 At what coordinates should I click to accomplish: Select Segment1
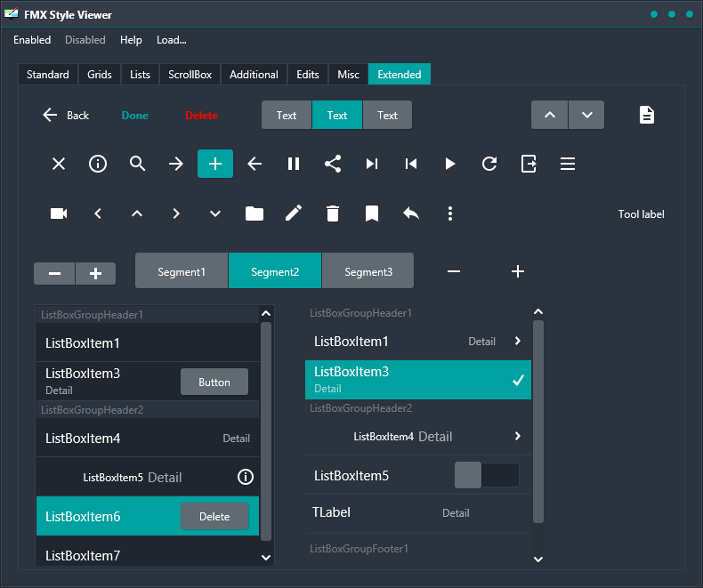[x=182, y=270]
